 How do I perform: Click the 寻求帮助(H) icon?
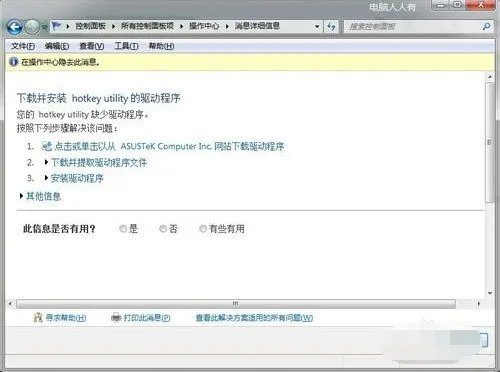(x=38, y=317)
